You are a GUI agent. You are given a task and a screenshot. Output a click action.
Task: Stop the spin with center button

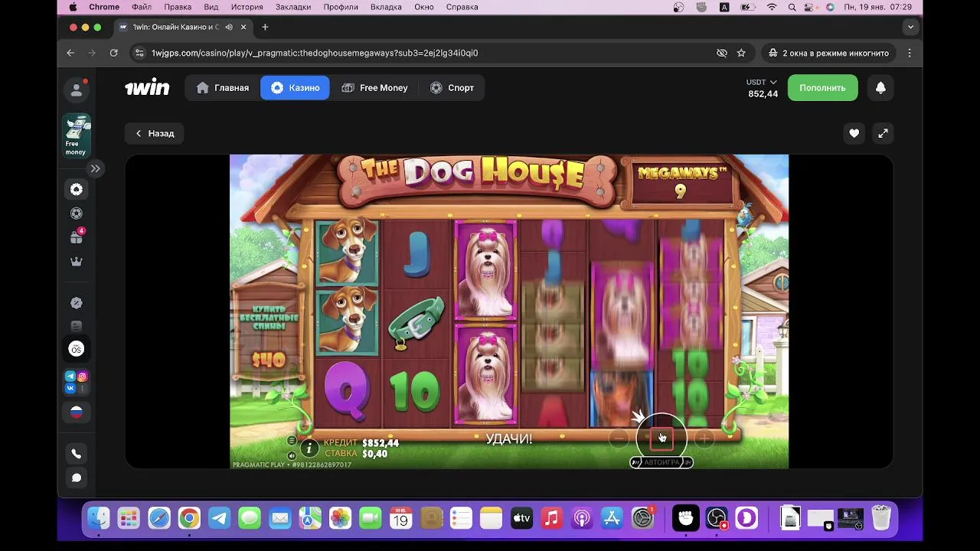[x=661, y=439]
